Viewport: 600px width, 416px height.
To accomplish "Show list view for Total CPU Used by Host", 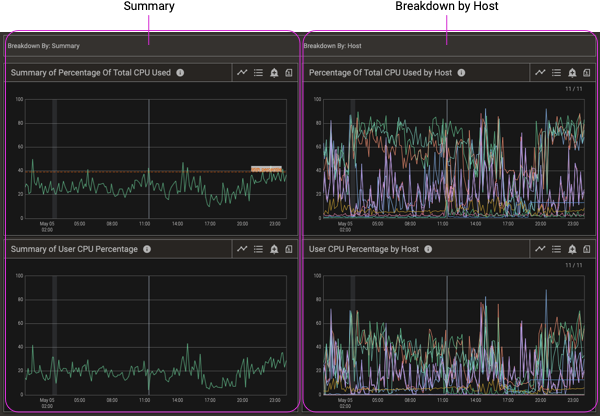I will tap(556, 73).
